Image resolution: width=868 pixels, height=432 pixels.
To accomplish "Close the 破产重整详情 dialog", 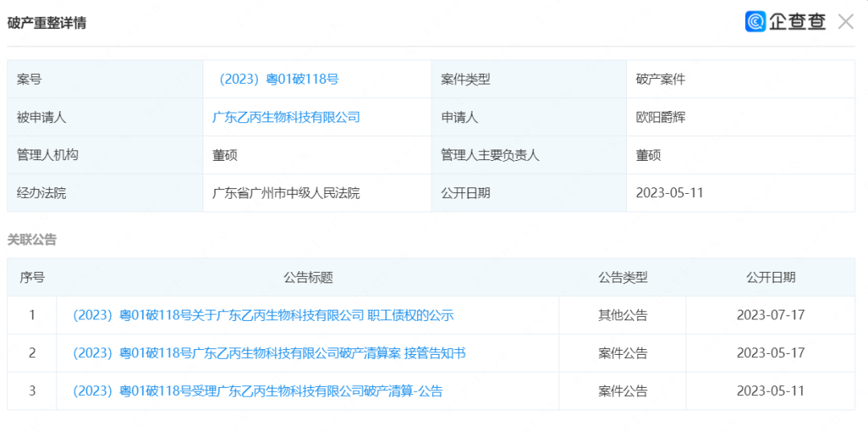I will click(x=845, y=22).
